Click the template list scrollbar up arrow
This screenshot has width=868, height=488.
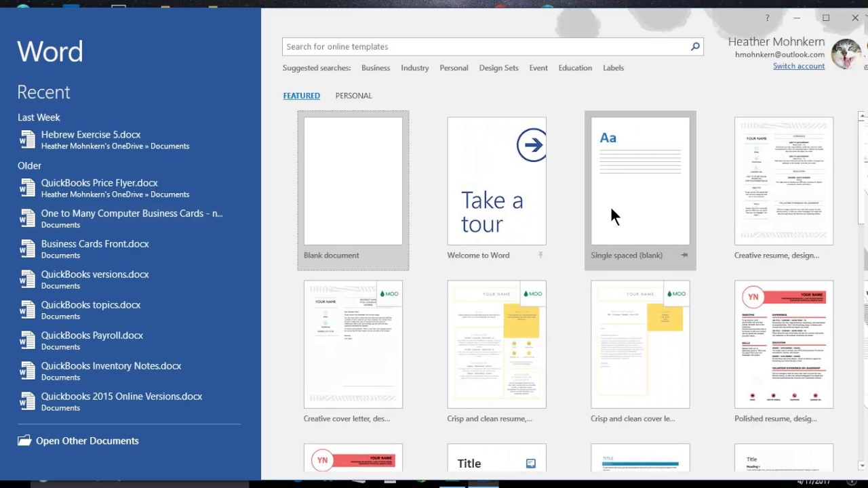coord(863,117)
